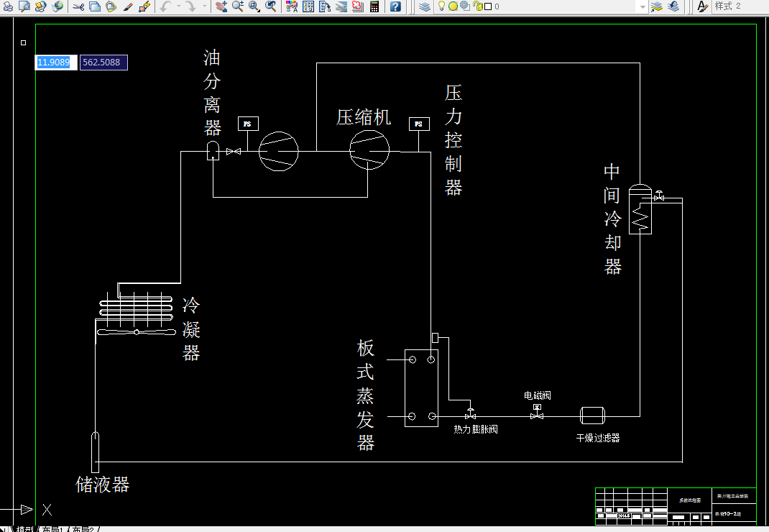
Task: Open Plot Preview
Action: (24, 6)
